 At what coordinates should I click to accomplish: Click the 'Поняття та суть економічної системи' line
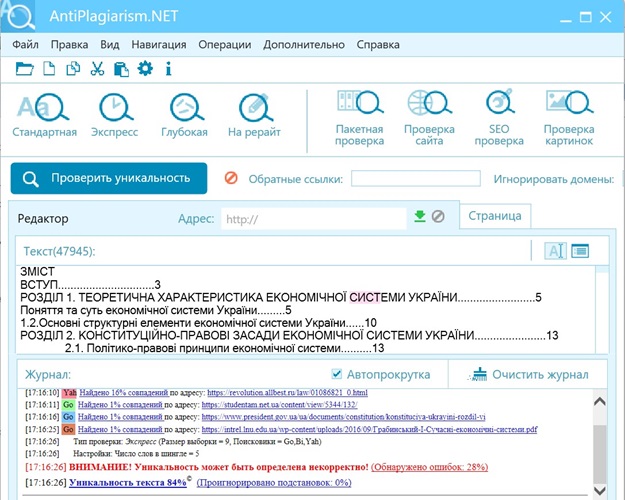pos(156,310)
